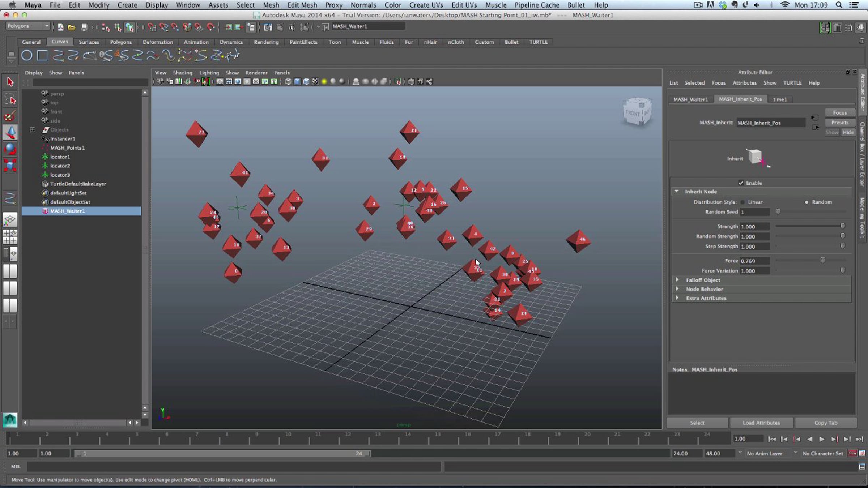
Task: Click the Presets button
Action: click(x=840, y=123)
